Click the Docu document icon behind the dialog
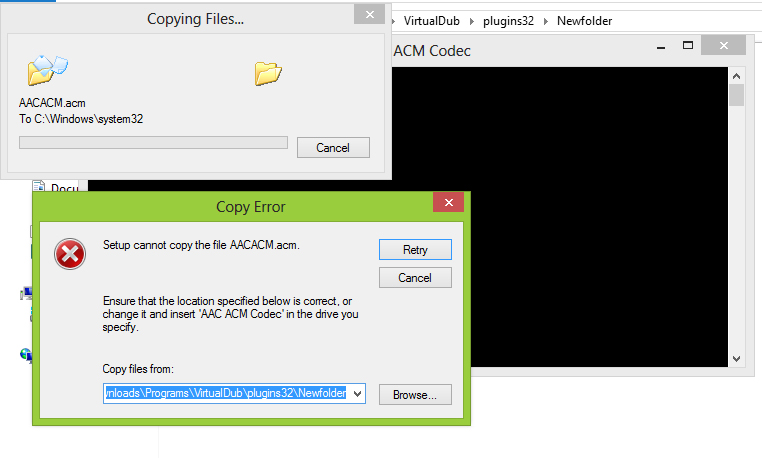The image size is (762, 458). click(39, 186)
